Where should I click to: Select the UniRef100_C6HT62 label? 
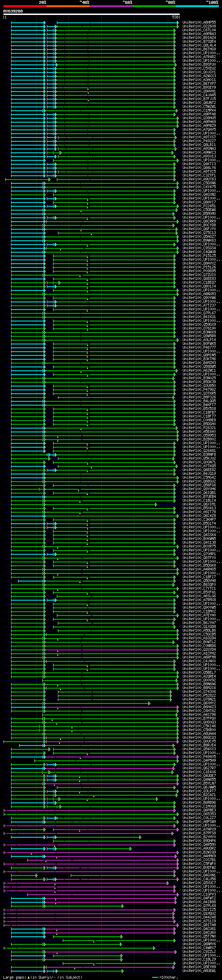(199, 711)
